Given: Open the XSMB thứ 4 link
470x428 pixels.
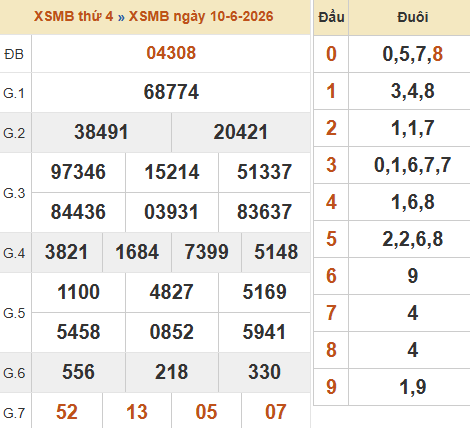Looking at the screenshot, I should 74,16.
